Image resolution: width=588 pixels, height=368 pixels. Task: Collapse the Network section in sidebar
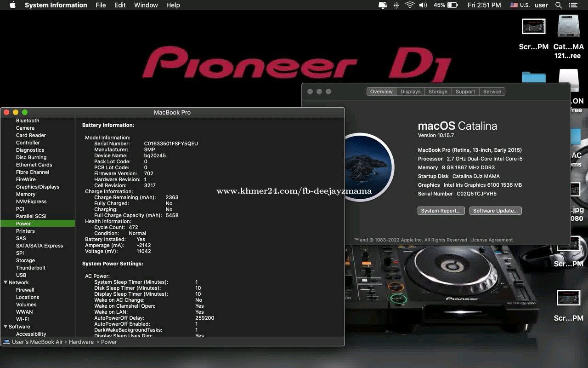[6, 282]
